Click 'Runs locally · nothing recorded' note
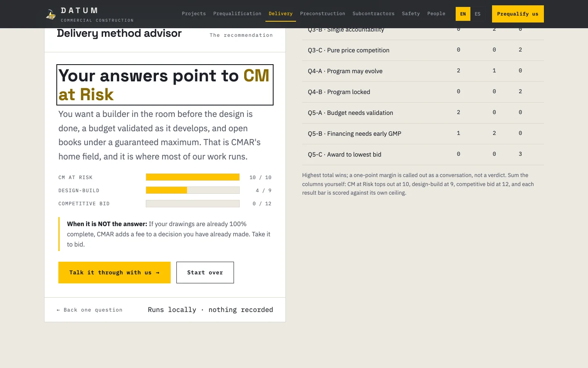Image resolution: width=588 pixels, height=368 pixels. coord(210,310)
